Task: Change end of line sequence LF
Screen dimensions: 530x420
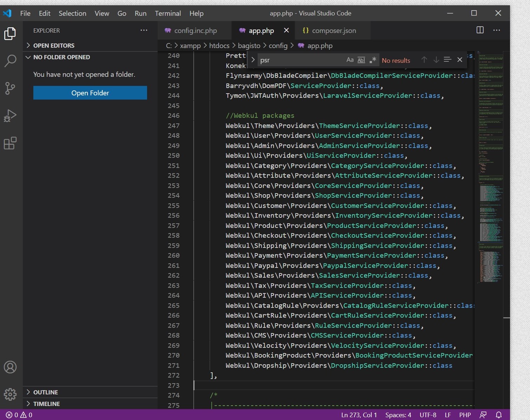Action: (x=448, y=415)
